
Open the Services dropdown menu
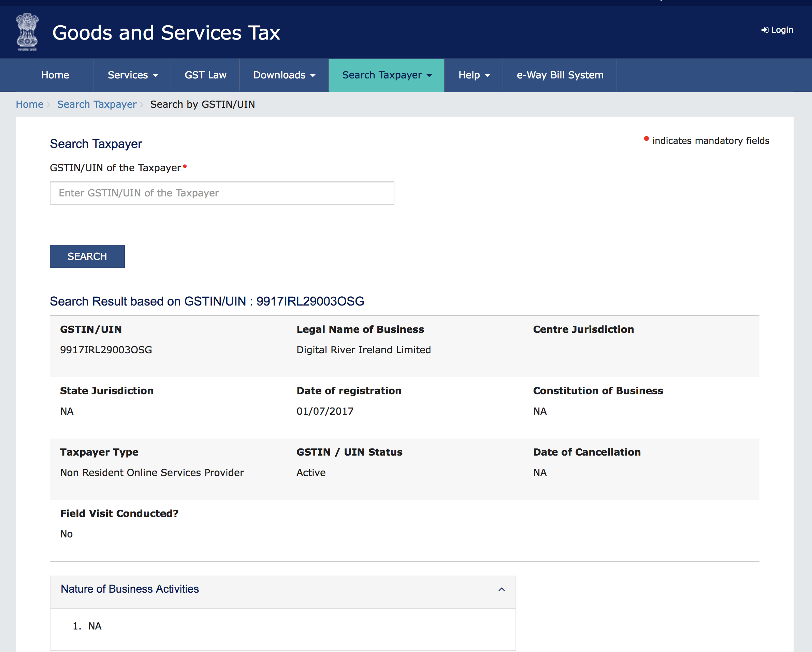click(132, 75)
